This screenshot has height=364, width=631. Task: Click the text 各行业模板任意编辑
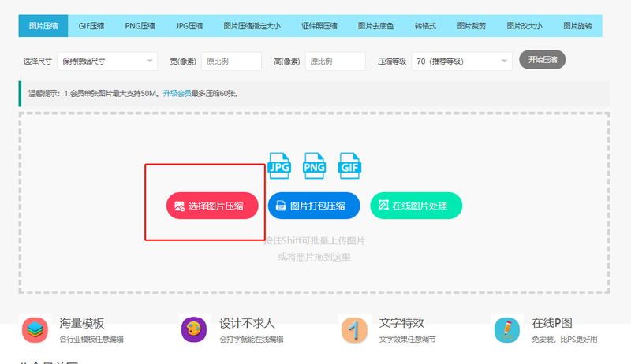point(91,340)
